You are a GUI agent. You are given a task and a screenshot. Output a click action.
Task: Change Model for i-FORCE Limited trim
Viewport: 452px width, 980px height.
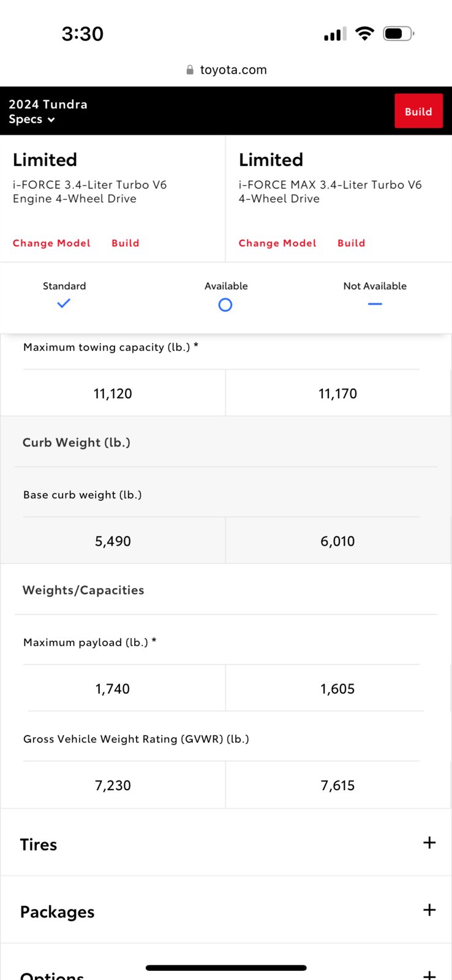(51, 243)
